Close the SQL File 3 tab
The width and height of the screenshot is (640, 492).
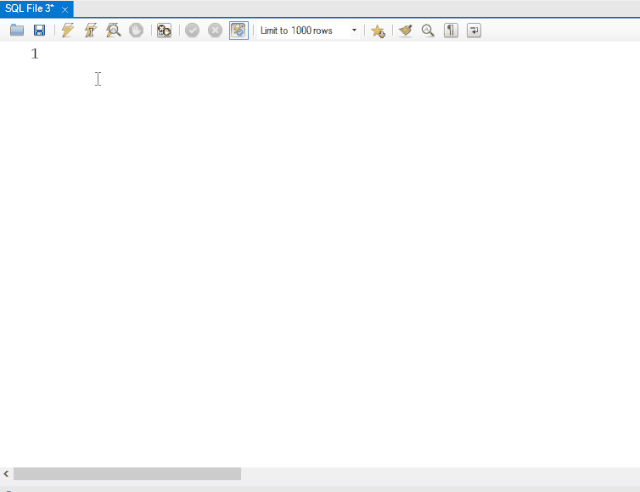coord(65,9)
